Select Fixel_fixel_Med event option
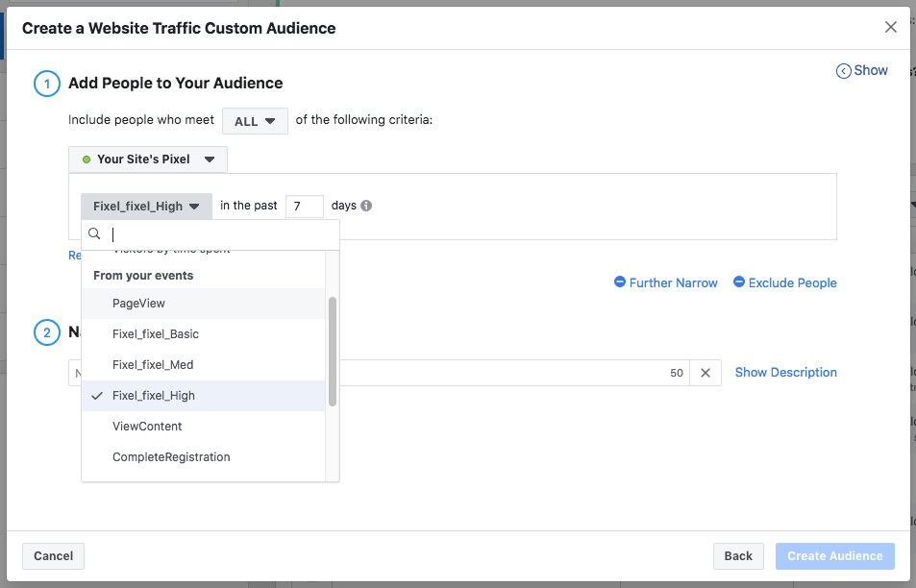The height and width of the screenshot is (588, 916). [x=153, y=365]
